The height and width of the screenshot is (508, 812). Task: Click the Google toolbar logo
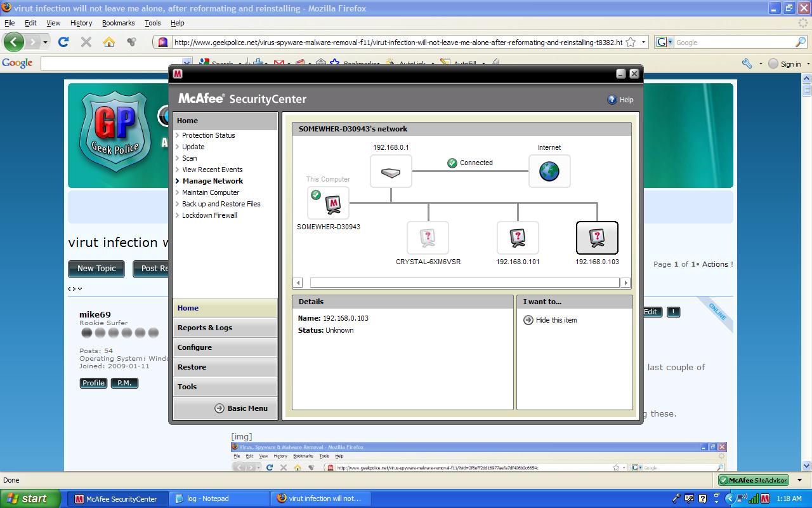pos(17,63)
